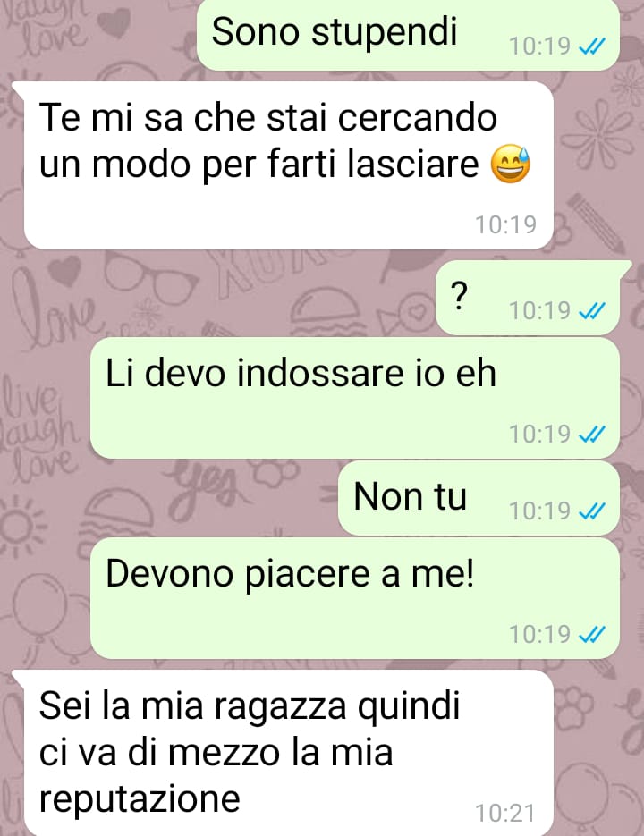This screenshot has width=644, height=836.
Task: Click the double-check icon next to 'Non tu'
Action: pos(592,511)
